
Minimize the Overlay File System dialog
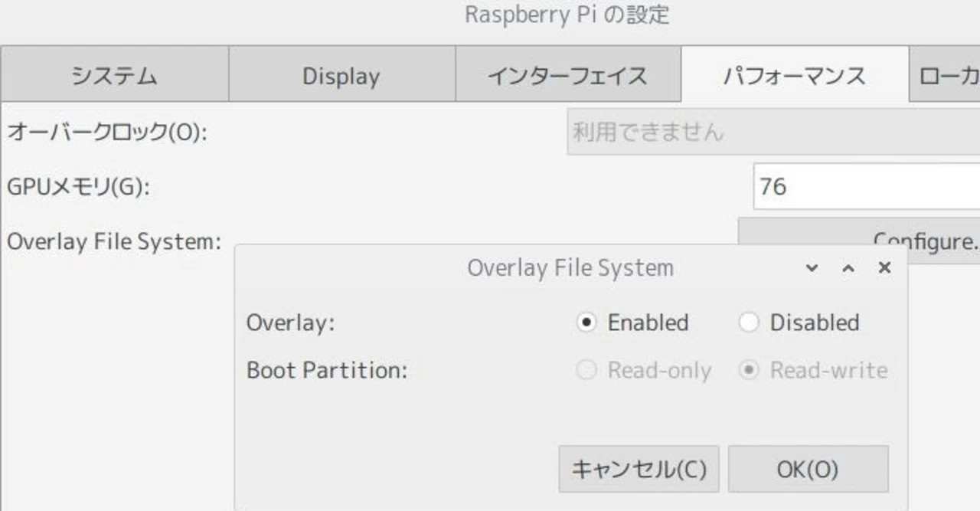(812, 268)
